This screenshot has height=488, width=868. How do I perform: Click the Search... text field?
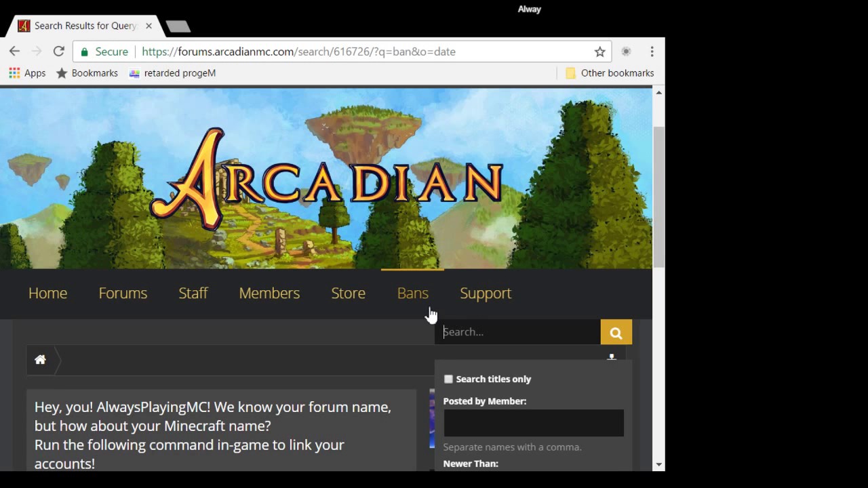pos(517,332)
